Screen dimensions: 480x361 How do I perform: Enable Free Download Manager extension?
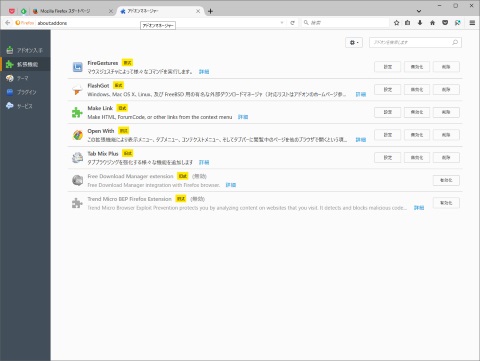[446, 180]
